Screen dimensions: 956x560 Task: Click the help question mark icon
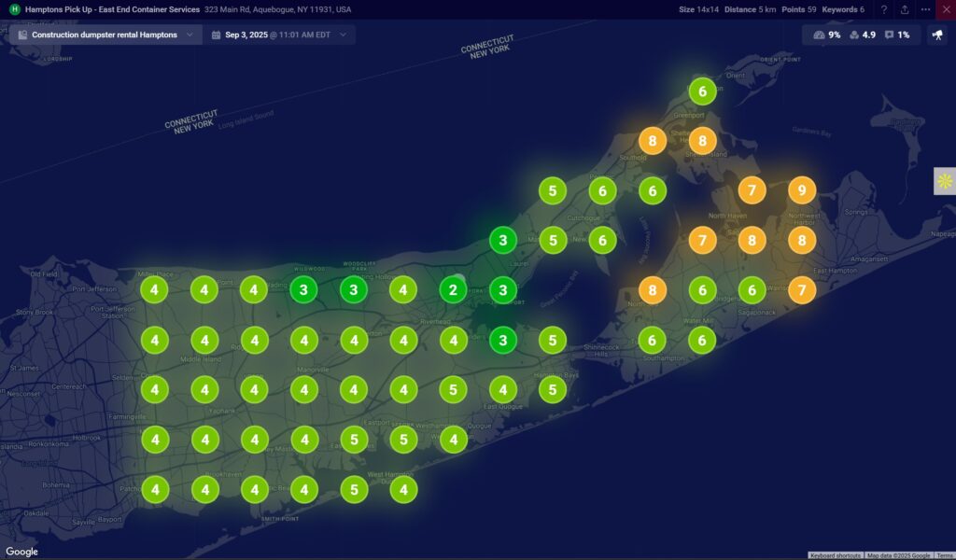click(884, 9)
